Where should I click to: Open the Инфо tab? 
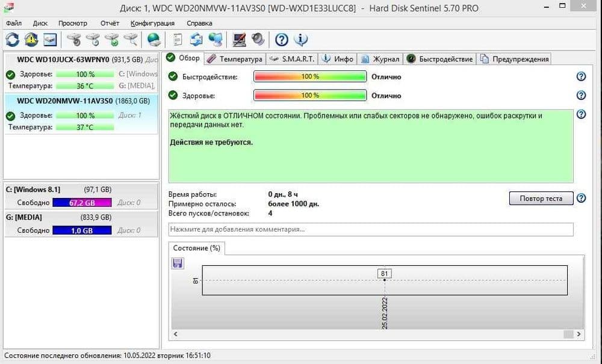coord(338,59)
